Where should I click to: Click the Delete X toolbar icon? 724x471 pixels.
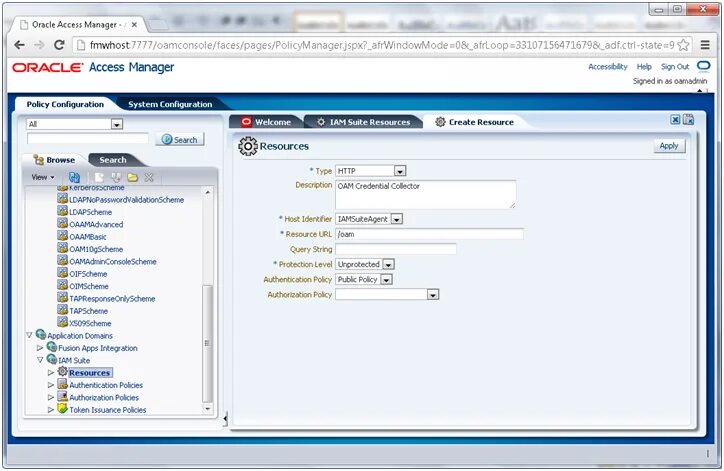149,177
